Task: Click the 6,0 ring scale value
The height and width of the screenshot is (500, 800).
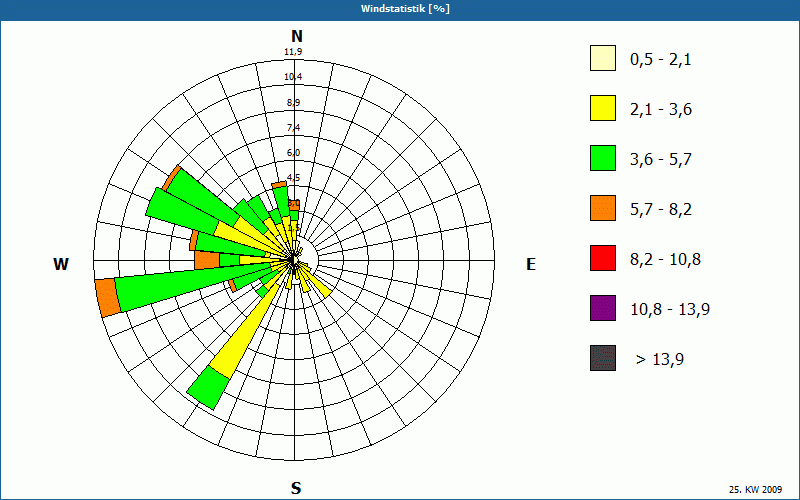Action: tap(293, 153)
